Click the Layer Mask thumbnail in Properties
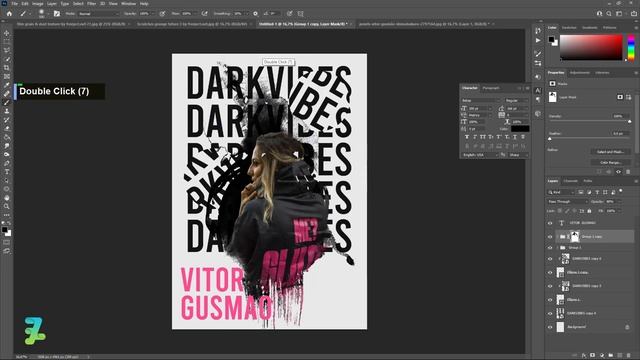This screenshot has width=640, height=360. [552, 97]
